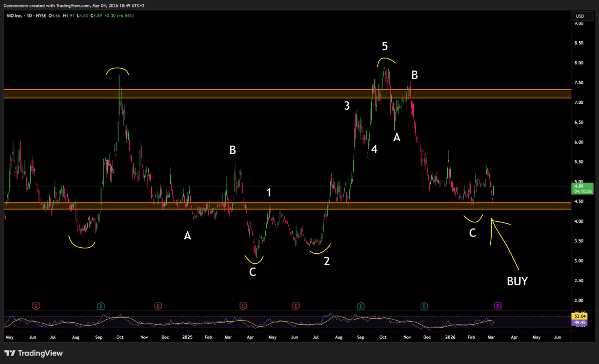Select the wave 1 text label
Image resolution: width=599 pixels, height=364 pixels.
269,192
